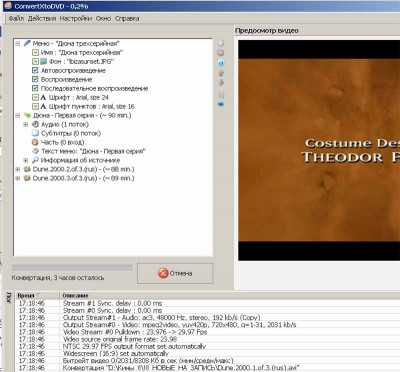The image size is (400, 372).
Task: Click log row starting "Output Stream#1 - Audio: ac3"
Action: pos(208,318)
